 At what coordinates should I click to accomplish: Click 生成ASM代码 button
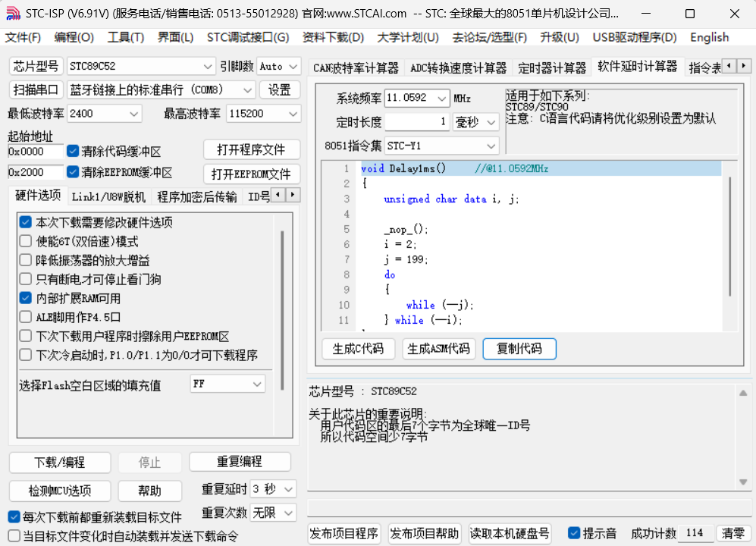[439, 349]
